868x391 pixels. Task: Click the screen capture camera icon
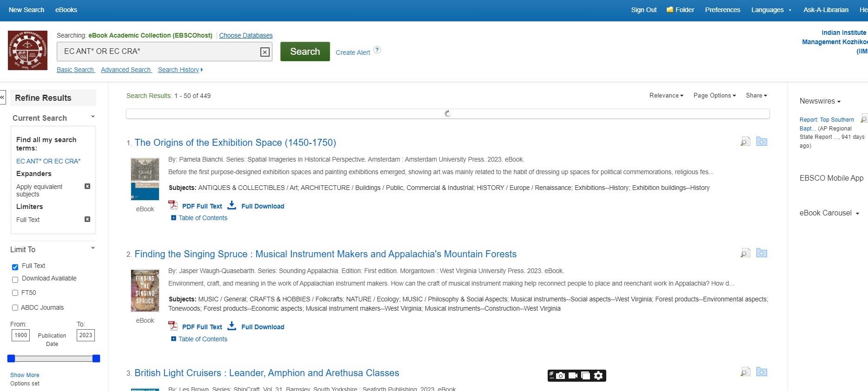(x=561, y=376)
